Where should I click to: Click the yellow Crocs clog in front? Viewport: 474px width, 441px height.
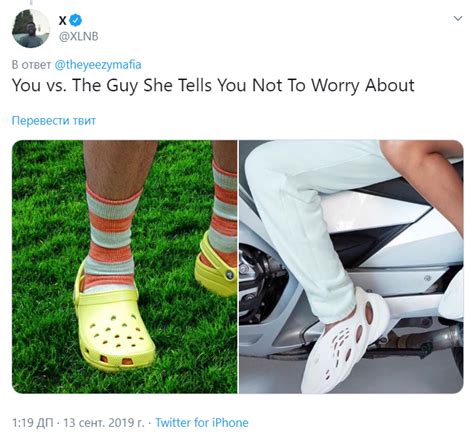[x=113, y=328]
